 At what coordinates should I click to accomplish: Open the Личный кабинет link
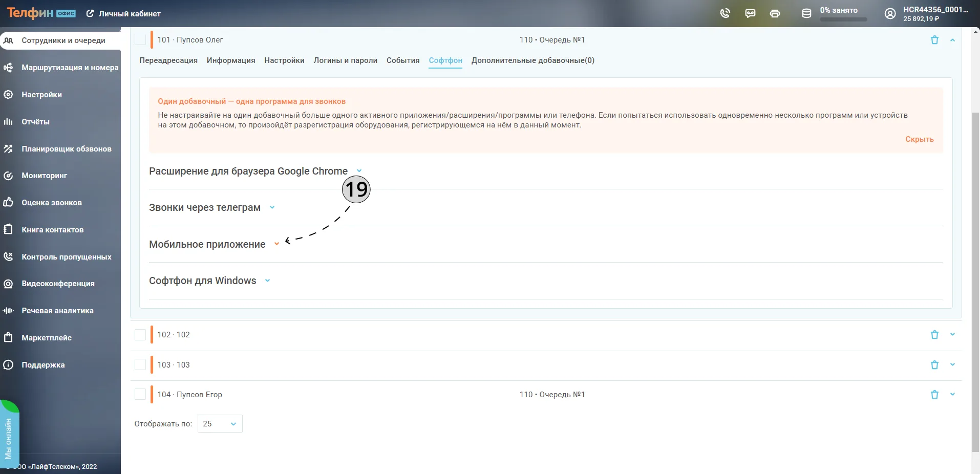point(123,14)
